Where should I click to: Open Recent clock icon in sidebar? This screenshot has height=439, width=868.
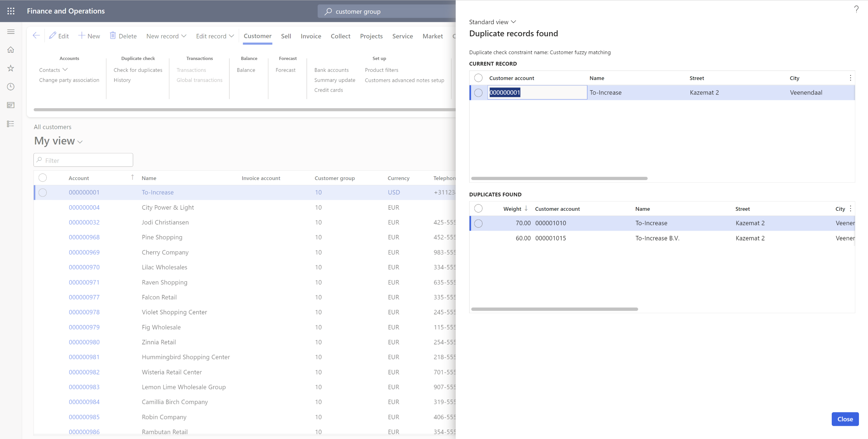click(11, 87)
